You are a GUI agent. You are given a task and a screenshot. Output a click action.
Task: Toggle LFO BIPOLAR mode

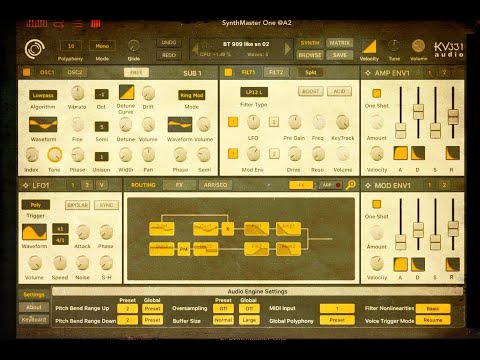tap(77, 205)
